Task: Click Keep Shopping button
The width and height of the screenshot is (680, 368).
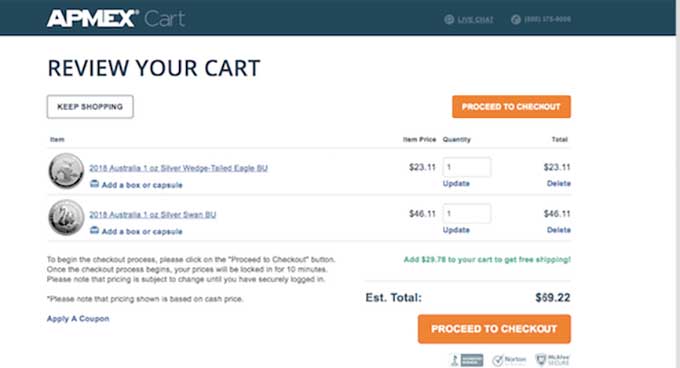Action: [90, 107]
